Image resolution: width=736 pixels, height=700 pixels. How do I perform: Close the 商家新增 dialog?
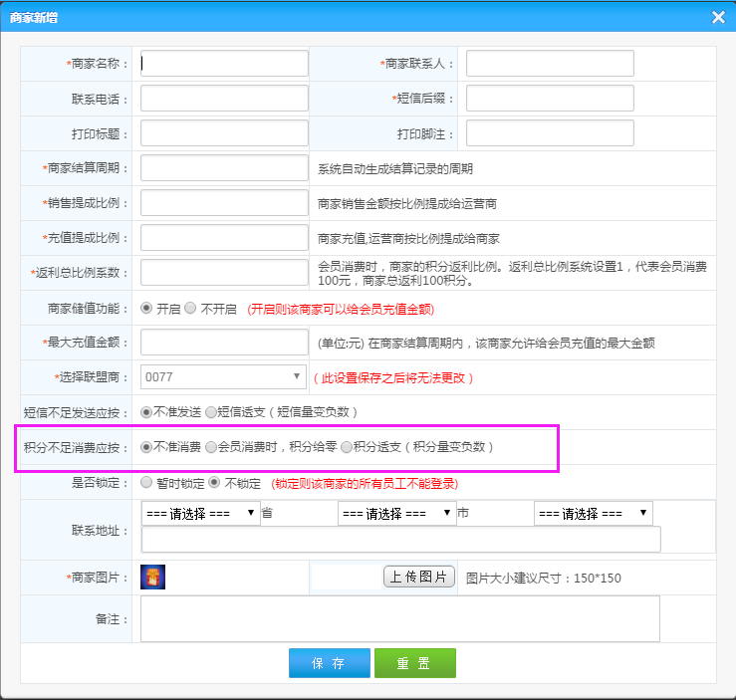click(x=718, y=17)
